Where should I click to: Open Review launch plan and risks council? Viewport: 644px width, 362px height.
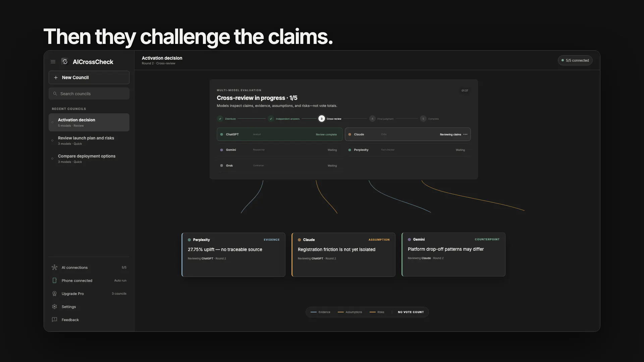(x=89, y=140)
